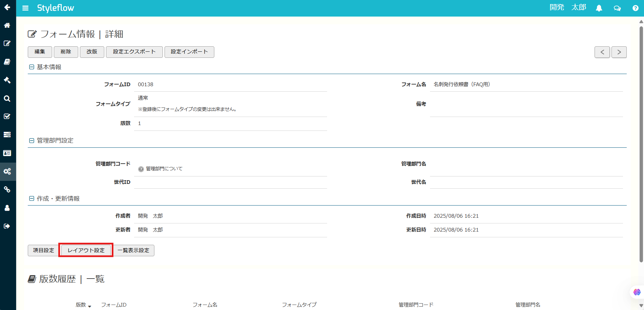Open the book icon in sidebar
The width and height of the screenshot is (644, 310).
coord(7,62)
